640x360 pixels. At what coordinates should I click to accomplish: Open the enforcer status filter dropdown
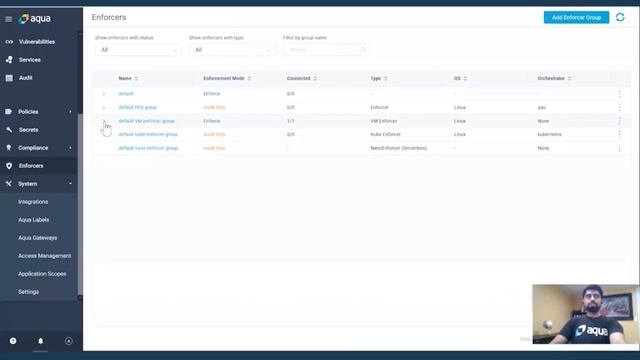point(138,50)
